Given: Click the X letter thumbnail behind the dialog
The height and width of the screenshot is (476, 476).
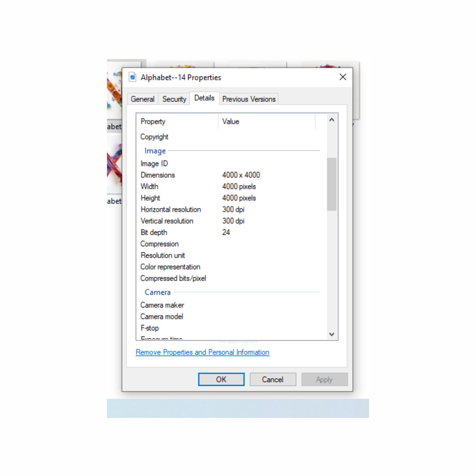Looking at the screenshot, I should point(115,165).
